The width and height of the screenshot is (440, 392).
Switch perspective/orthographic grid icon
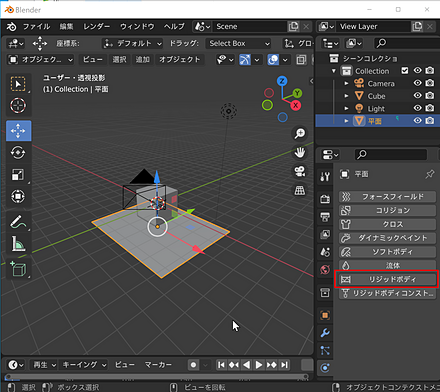[300, 191]
